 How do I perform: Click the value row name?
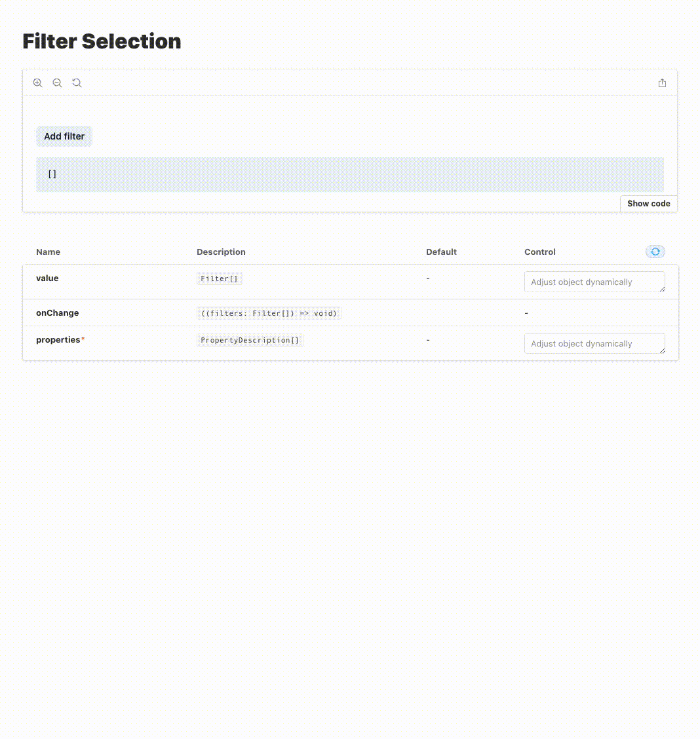click(47, 278)
